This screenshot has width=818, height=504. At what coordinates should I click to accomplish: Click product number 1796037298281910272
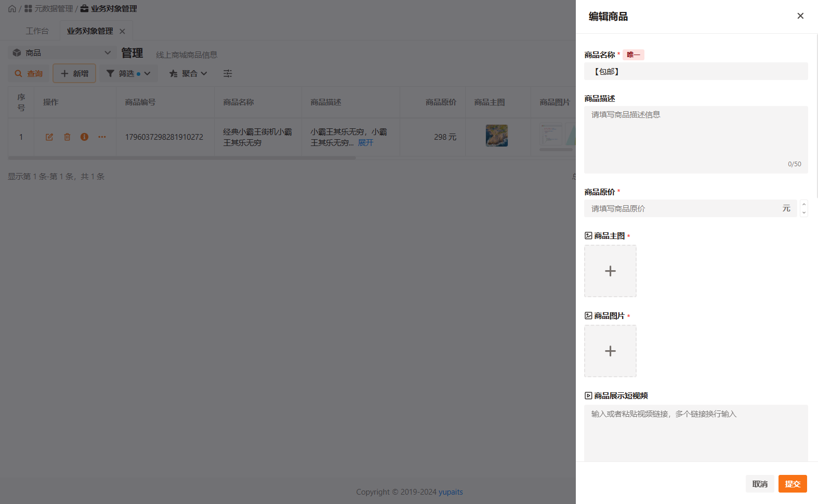click(x=164, y=137)
